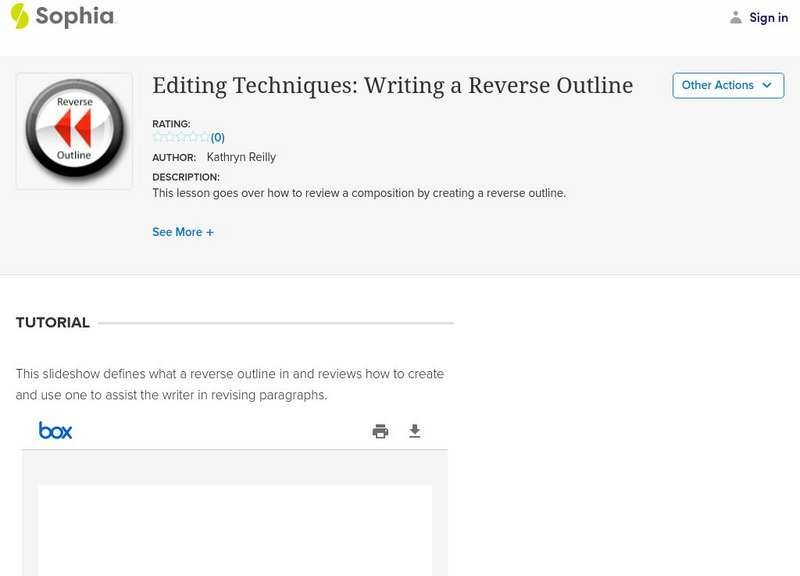The height and width of the screenshot is (576, 800).
Task: Click the Sophia green leaf logo
Action: click(20, 16)
